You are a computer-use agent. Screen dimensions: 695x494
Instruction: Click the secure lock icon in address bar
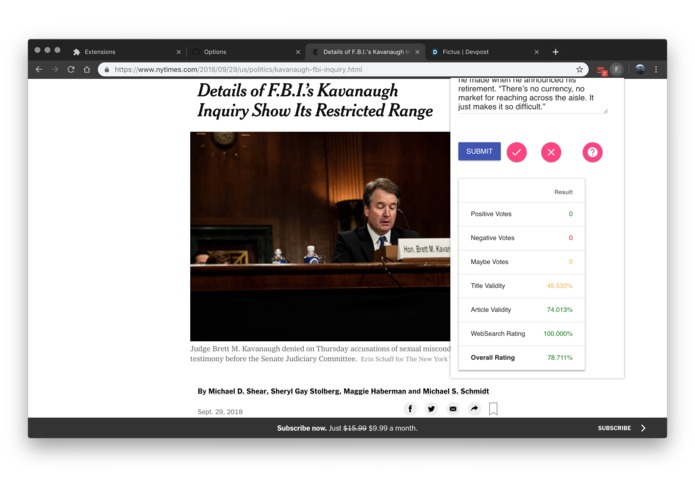pyautogui.click(x=107, y=70)
